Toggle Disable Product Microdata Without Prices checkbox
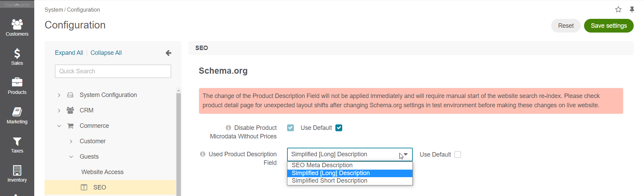 290,128
